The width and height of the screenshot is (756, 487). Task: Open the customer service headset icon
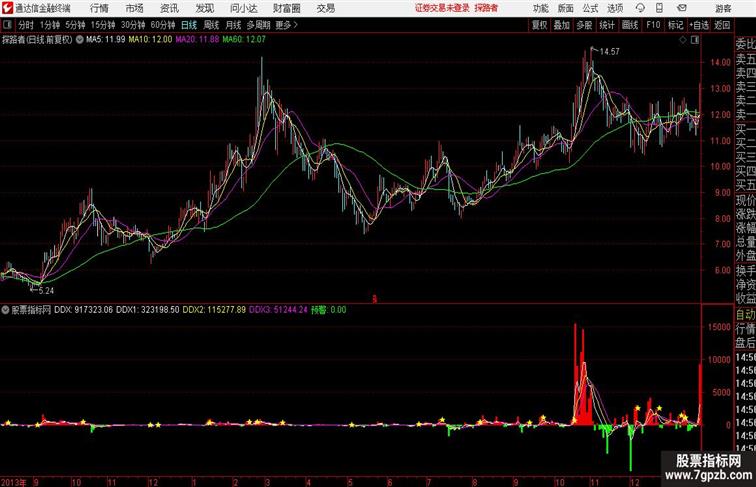pyautogui.click(x=640, y=8)
